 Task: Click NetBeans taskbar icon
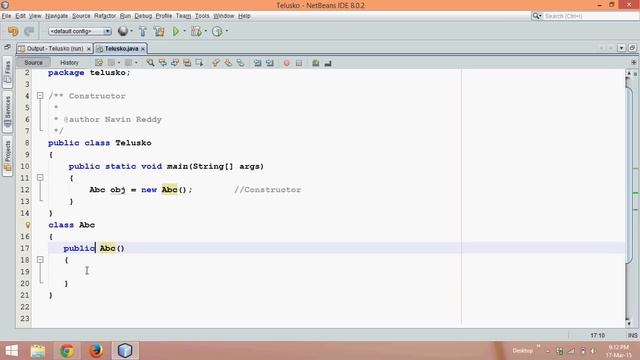point(125,351)
